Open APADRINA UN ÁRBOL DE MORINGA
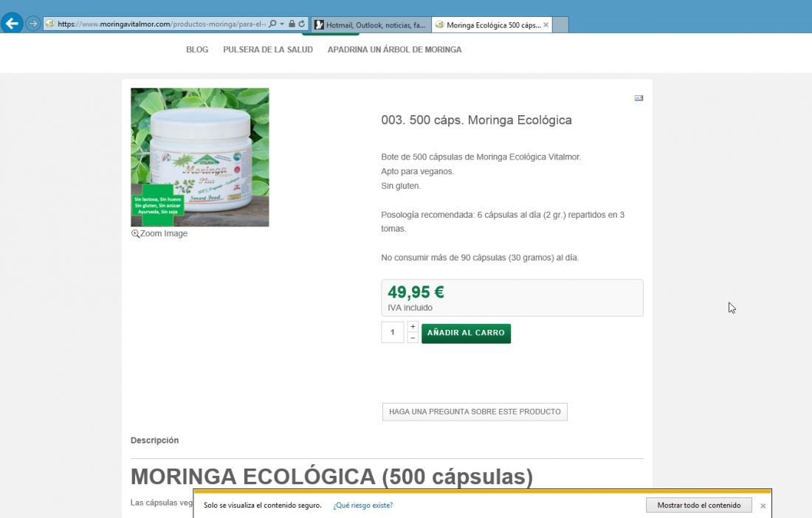 (395, 49)
